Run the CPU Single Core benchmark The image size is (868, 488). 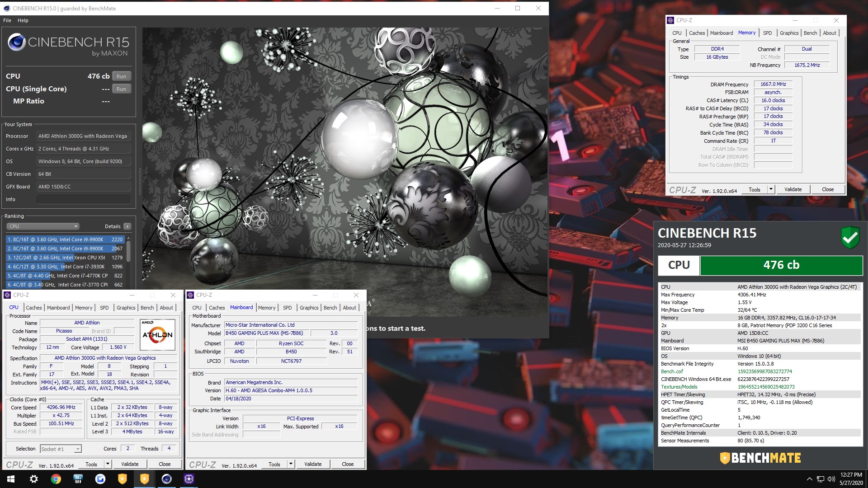pos(121,89)
